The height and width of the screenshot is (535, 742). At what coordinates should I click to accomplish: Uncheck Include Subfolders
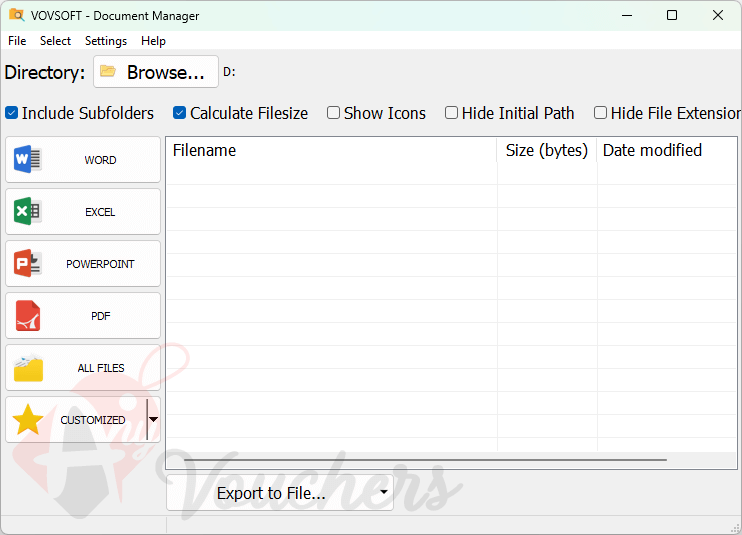(x=11, y=113)
